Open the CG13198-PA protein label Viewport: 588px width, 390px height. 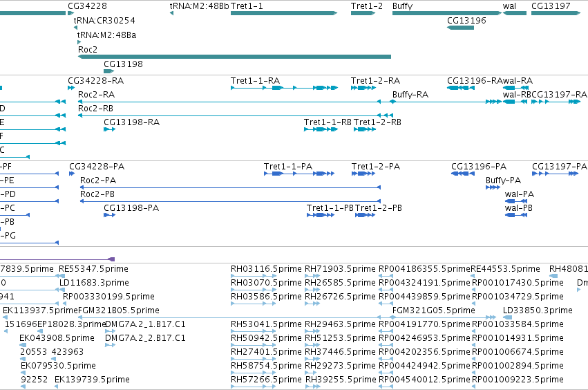click(131, 208)
